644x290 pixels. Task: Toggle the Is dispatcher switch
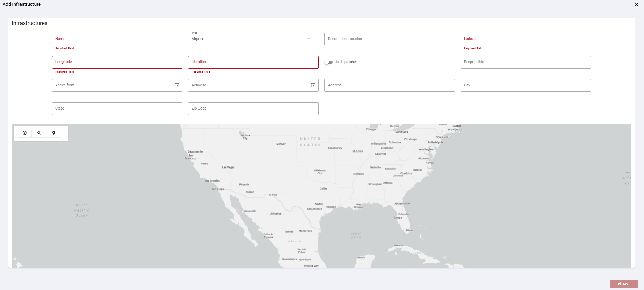point(329,62)
